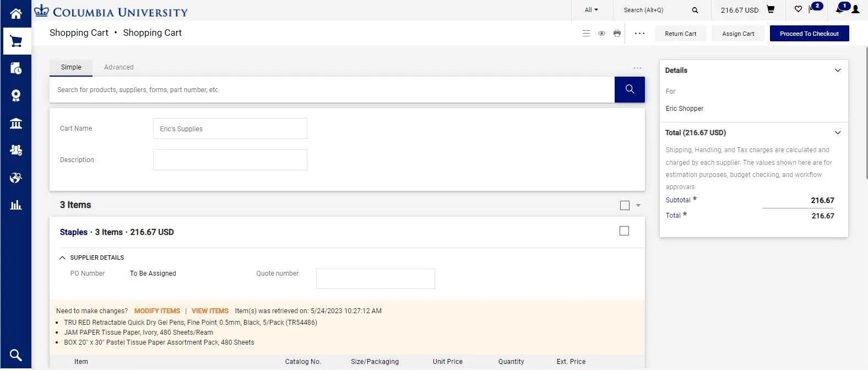Click the Cart Name field
This screenshot has width=868, height=370.
coord(230,128)
